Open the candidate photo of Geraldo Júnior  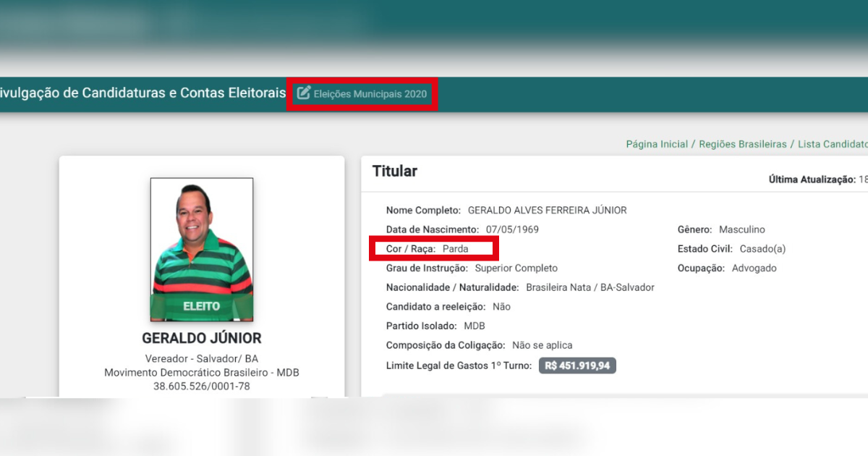tap(202, 250)
